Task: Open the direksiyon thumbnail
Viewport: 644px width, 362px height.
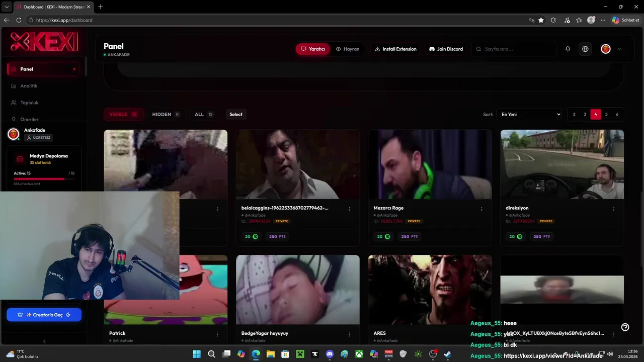Action: click(562, 164)
